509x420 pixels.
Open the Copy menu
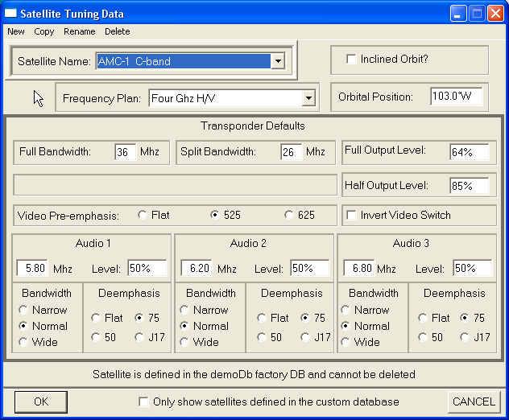(x=44, y=31)
